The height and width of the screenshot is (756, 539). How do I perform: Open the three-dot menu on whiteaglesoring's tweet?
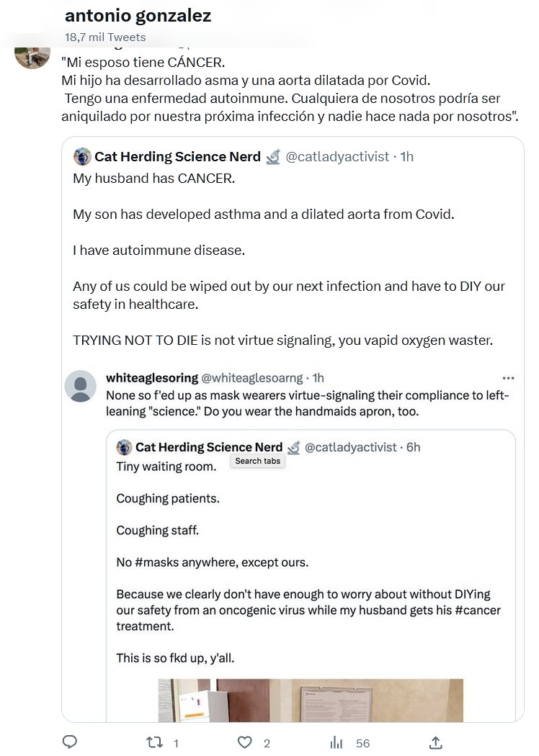coord(508,378)
